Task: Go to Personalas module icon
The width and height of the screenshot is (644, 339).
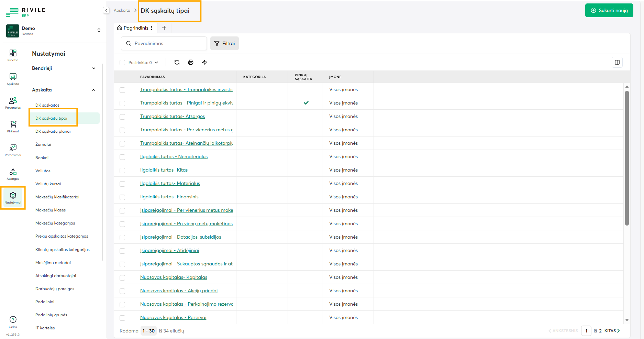Action: coord(13,102)
